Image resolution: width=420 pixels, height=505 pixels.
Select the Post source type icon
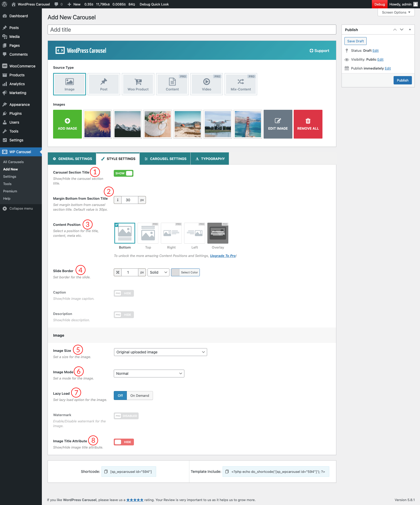[x=104, y=84]
